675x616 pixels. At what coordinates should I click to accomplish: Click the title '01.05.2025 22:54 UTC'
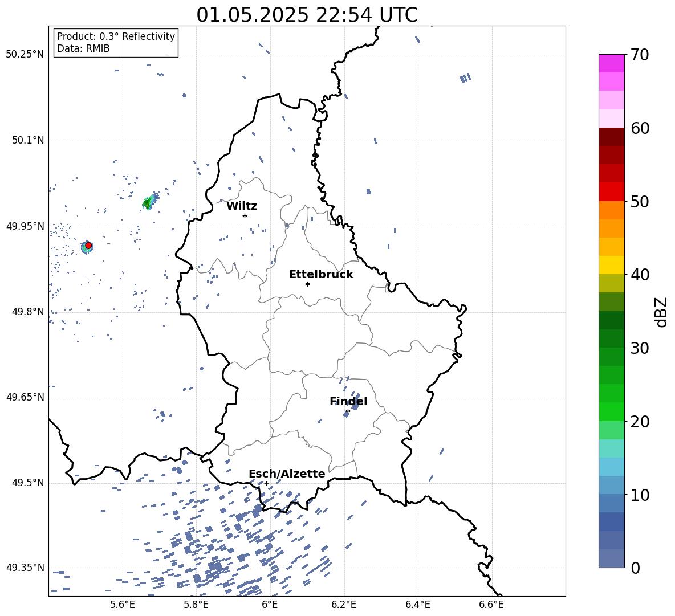(307, 15)
